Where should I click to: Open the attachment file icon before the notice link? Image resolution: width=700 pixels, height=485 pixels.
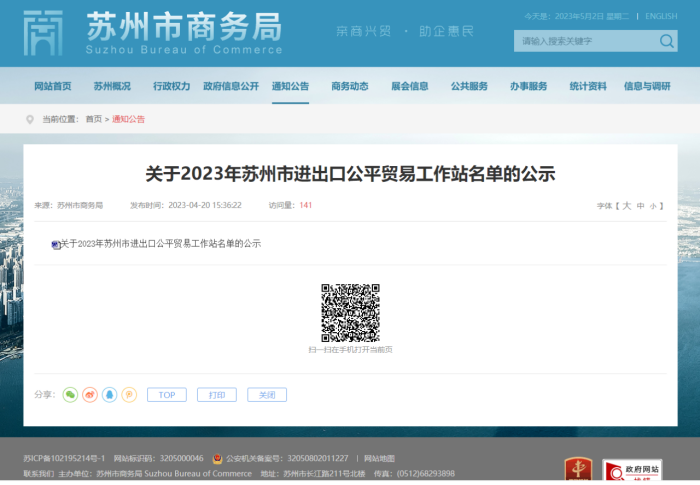(x=56, y=244)
